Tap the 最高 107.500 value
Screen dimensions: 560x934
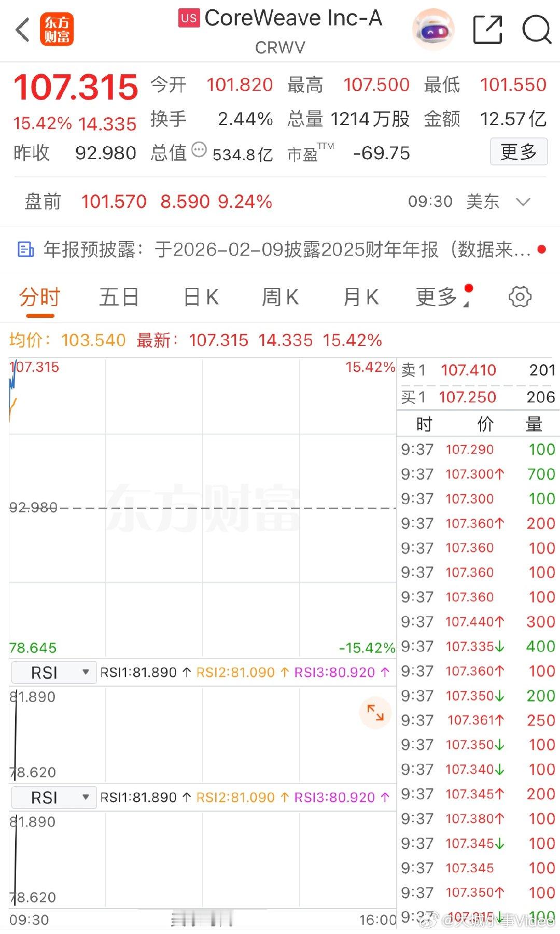point(376,85)
